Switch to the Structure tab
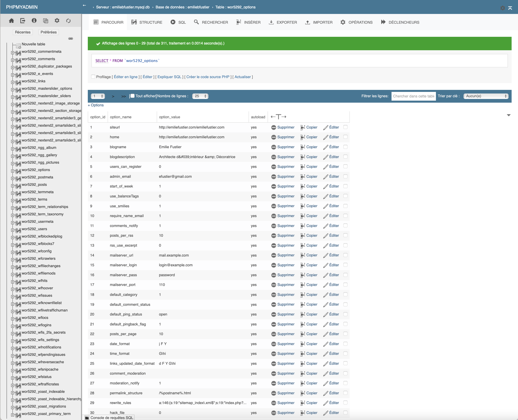518x420 pixels. click(x=147, y=22)
